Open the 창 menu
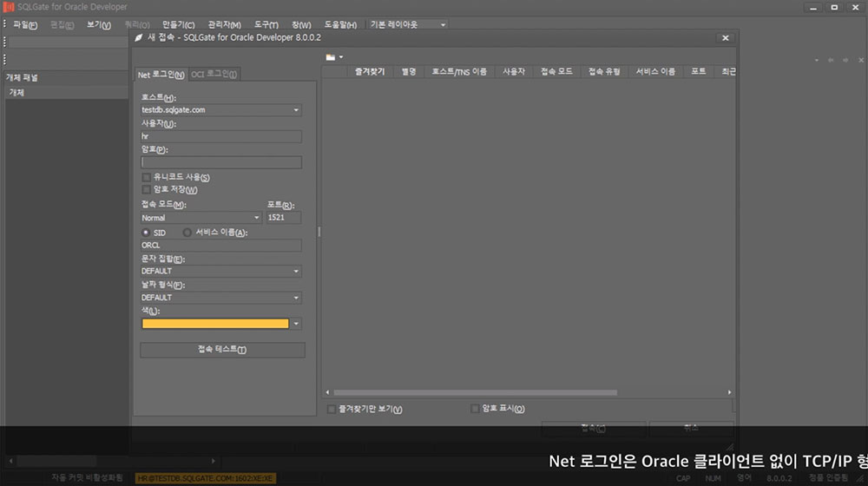 301,25
